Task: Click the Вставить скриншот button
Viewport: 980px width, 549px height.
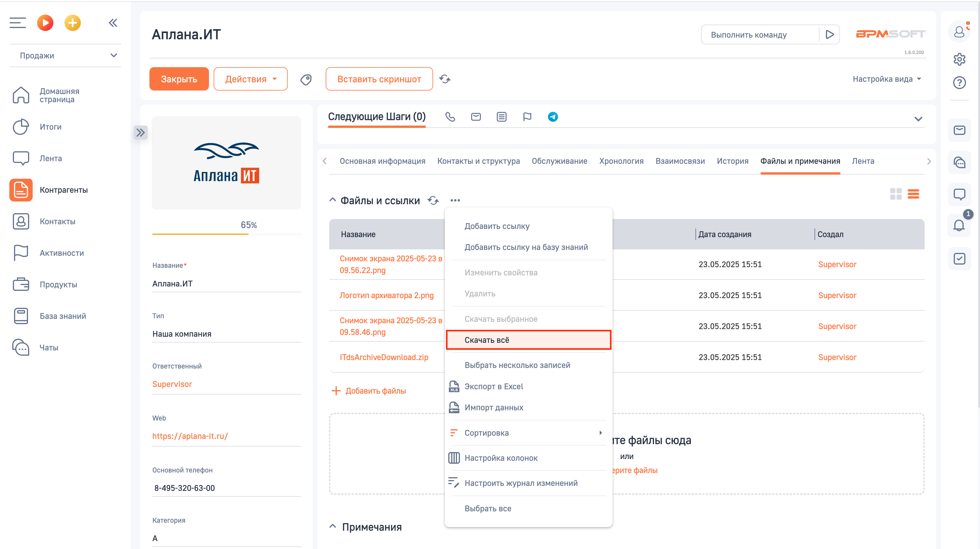Action: tap(379, 79)
